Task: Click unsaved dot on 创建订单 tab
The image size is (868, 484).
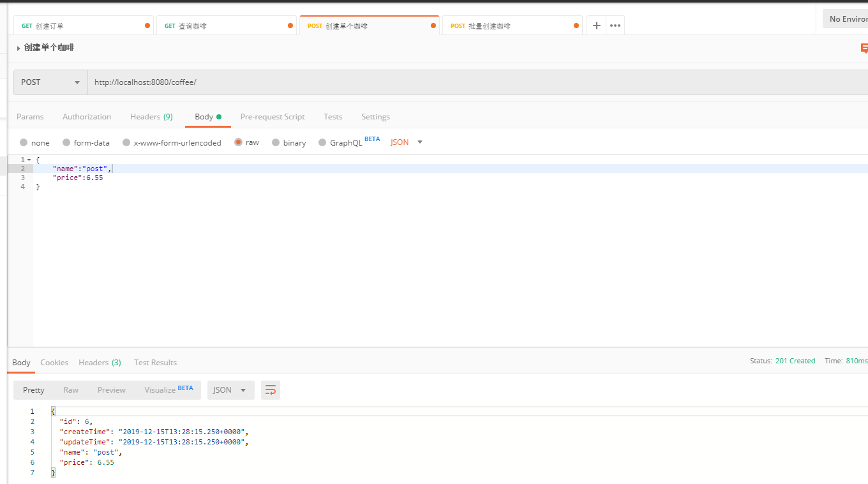Action: (147, 26)
